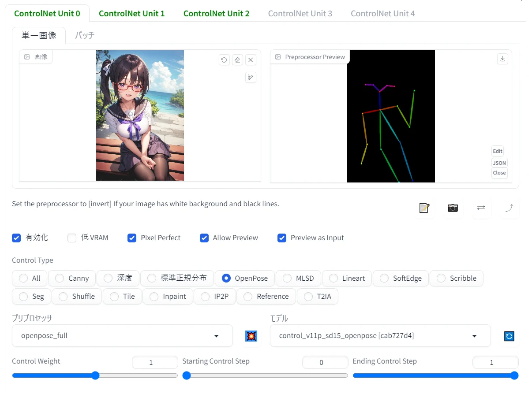
Task: Toggle the Pixel Perfect checkbox
Action: pos(132,238)
